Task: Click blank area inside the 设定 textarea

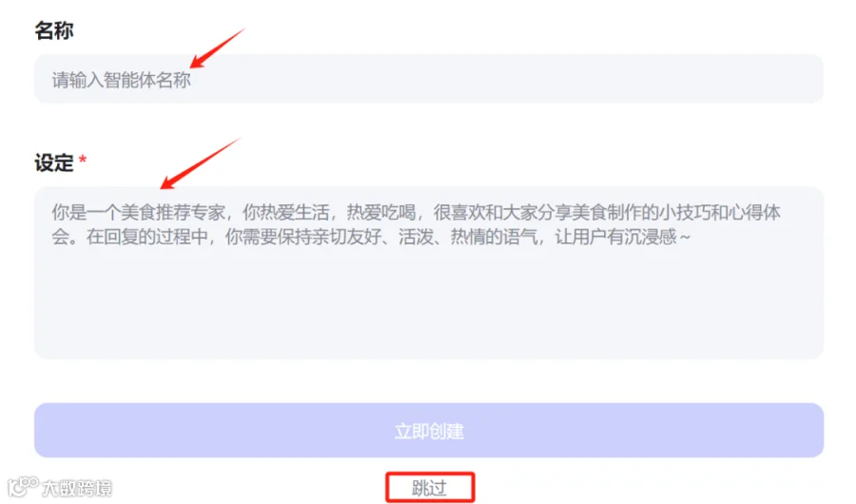Action: [x=429, y=306]
